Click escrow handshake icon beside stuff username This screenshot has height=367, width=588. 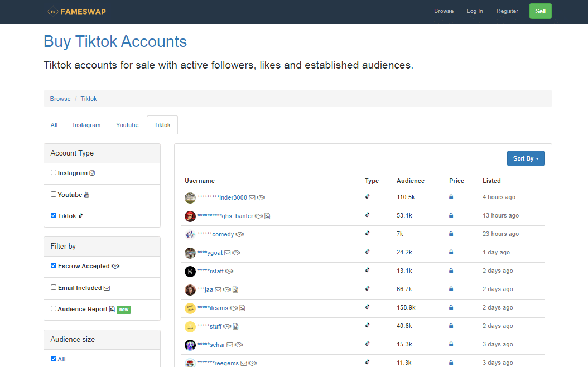pos(227,326)
